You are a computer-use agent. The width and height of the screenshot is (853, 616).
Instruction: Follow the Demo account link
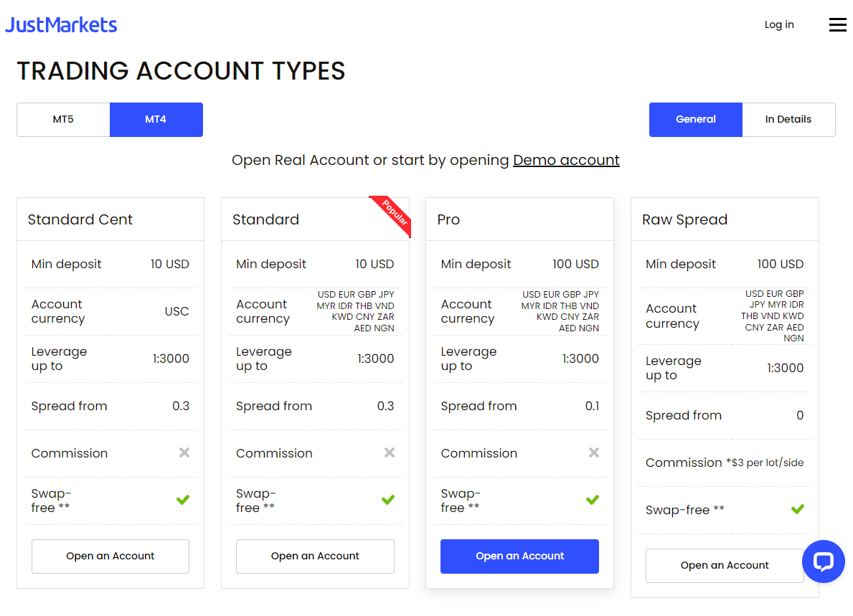566,160
